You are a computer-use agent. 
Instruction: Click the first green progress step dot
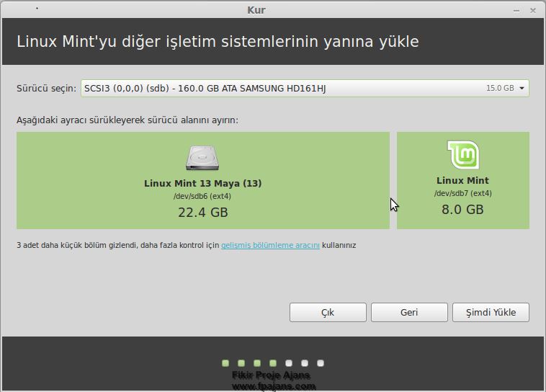pos(225,363)
